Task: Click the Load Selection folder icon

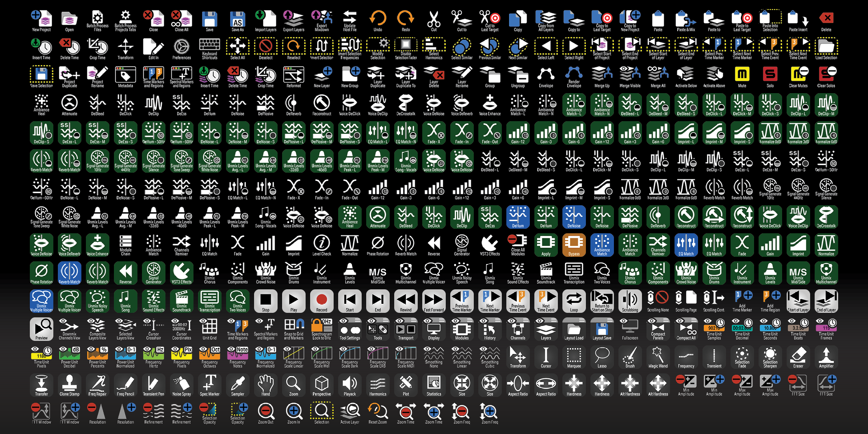Action: pyautogui.click(x=826, y=49)
